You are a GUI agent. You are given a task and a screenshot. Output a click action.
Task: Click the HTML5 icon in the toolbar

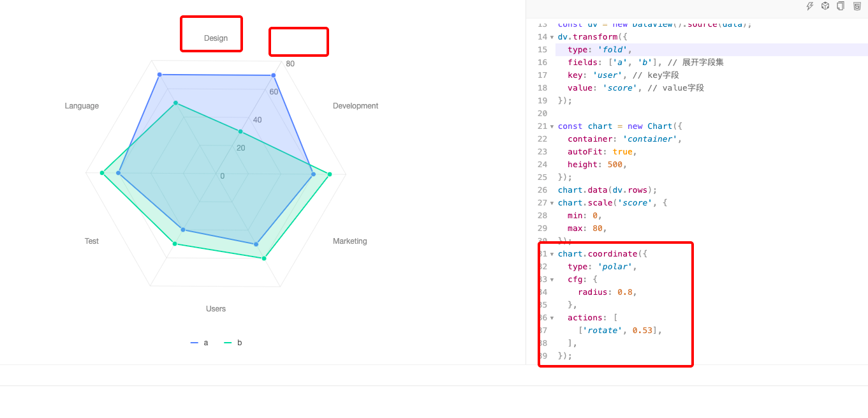[x=856, y=6]
